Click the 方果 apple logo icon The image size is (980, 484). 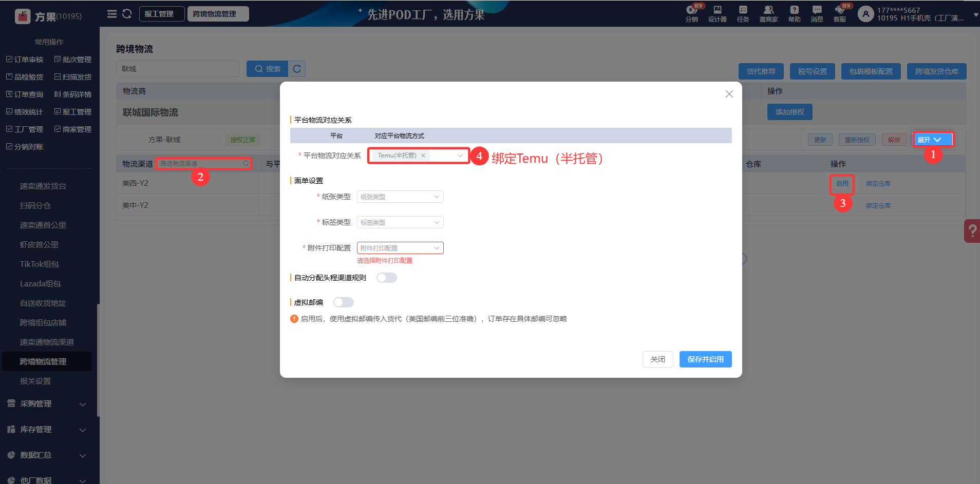(23, 16)
